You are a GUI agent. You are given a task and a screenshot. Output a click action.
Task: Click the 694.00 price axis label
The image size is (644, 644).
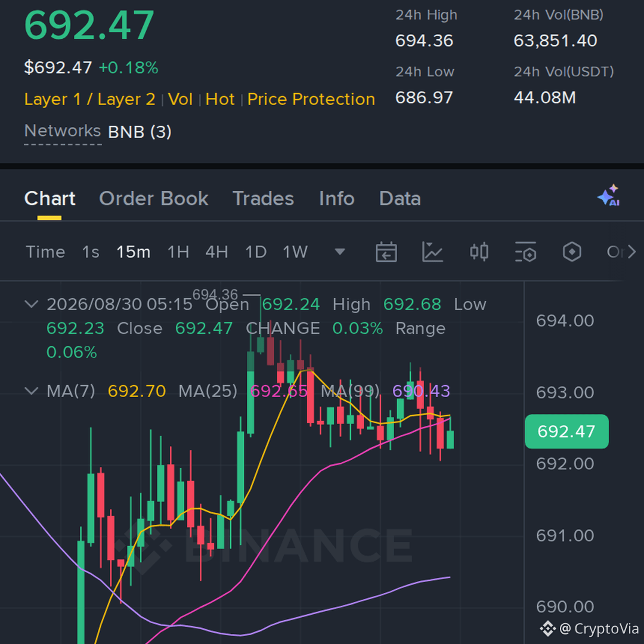click(565, 321)
